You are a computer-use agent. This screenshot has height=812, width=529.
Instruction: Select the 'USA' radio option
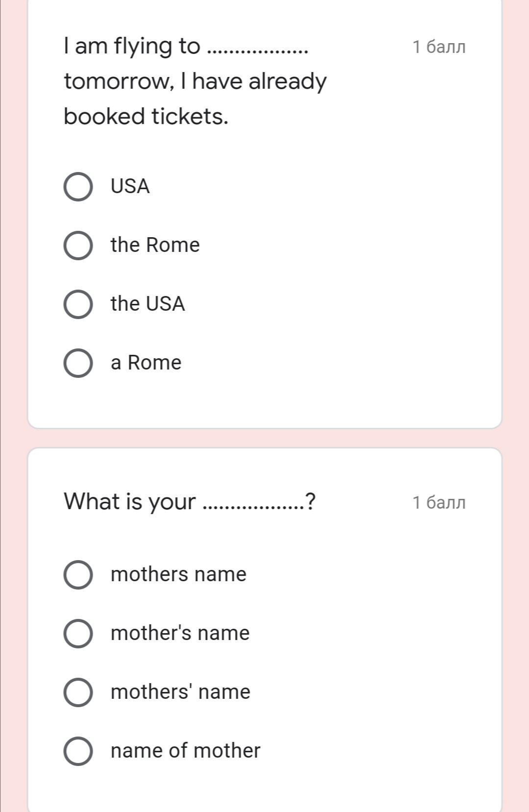click(x=78, y=187)
